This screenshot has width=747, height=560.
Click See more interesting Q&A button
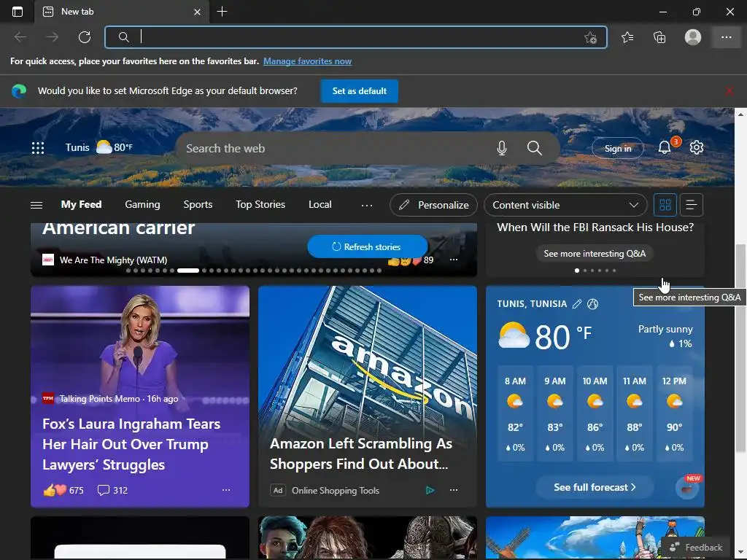tap(595, 253)
